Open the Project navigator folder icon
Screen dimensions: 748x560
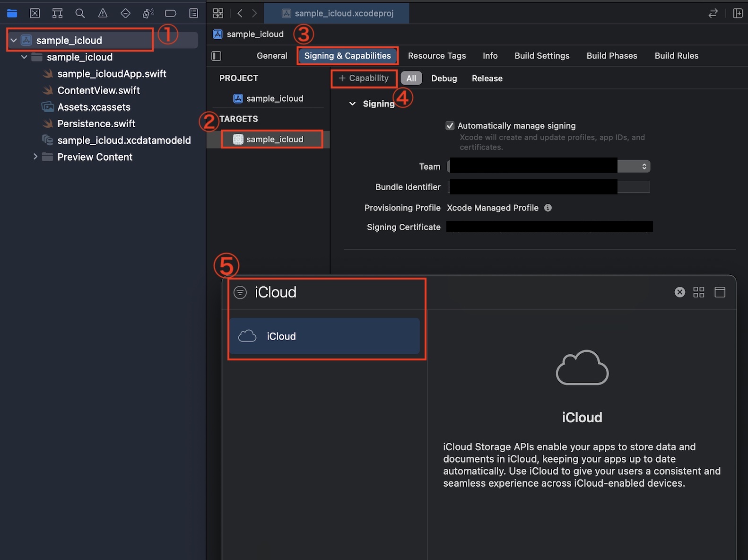(x=12, y=13)
